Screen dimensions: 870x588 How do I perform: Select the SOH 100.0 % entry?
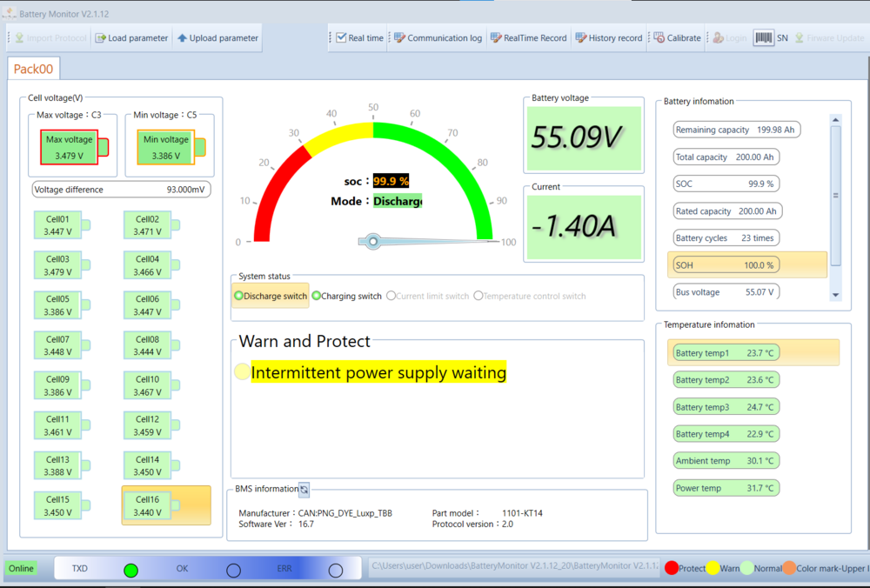(x=725, y=264)
